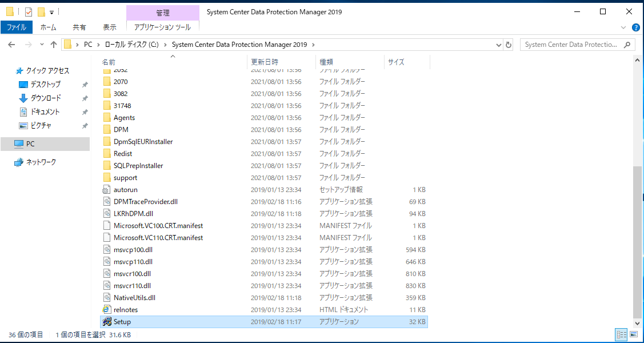Select the Redist folder icon

[x=107, y=154]
